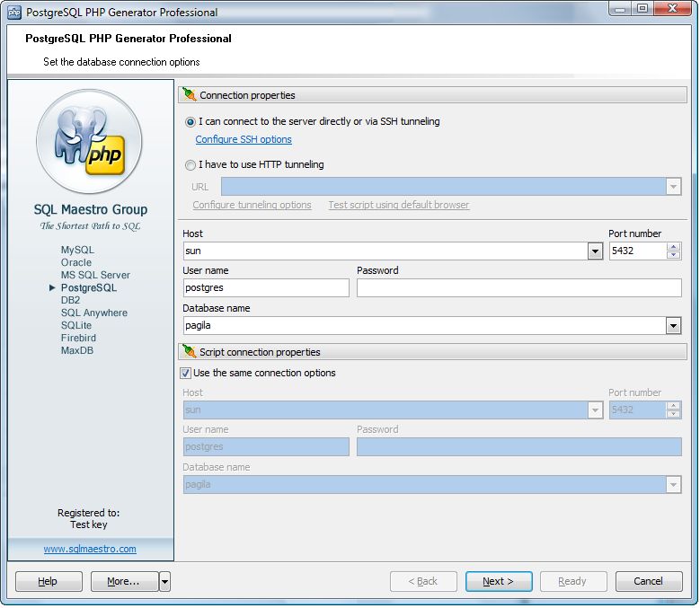Open the Host dropdown list
Viewport: 700px width, 608px height.
coord(595,251)
